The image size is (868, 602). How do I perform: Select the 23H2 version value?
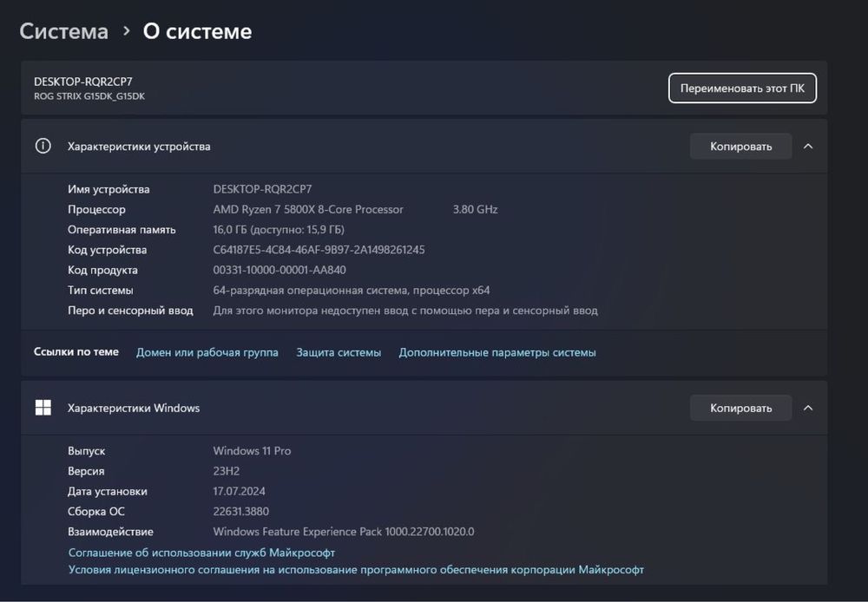(227, 471)
